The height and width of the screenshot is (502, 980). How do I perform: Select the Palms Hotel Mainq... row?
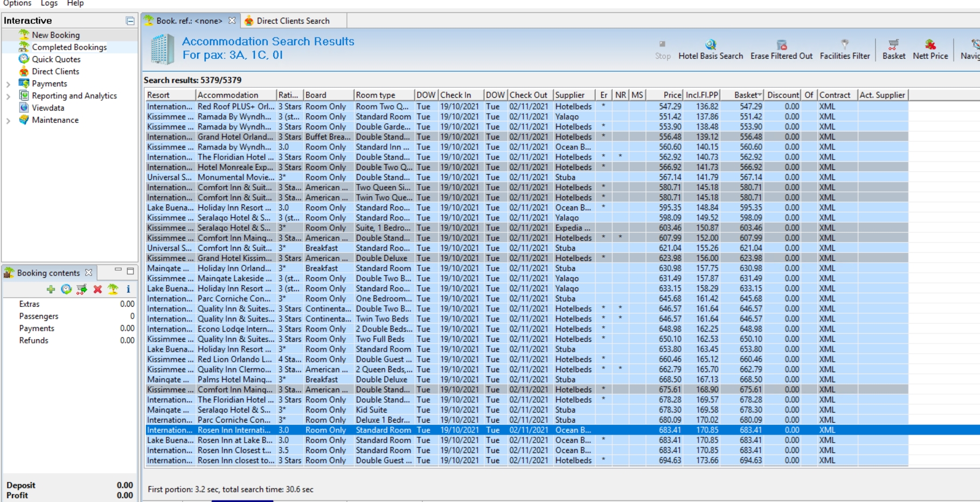pyautogui.click(x=526, y=380)
